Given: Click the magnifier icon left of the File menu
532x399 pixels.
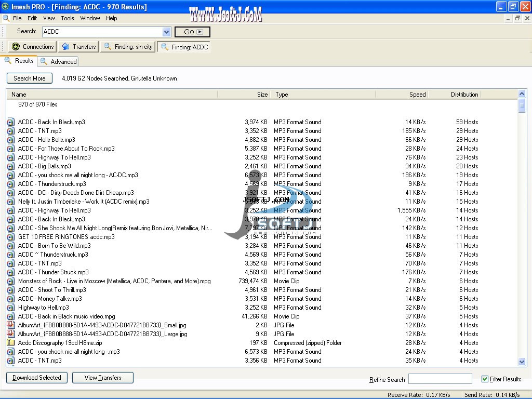Looking at the screenshot, I should pos(6,18).
